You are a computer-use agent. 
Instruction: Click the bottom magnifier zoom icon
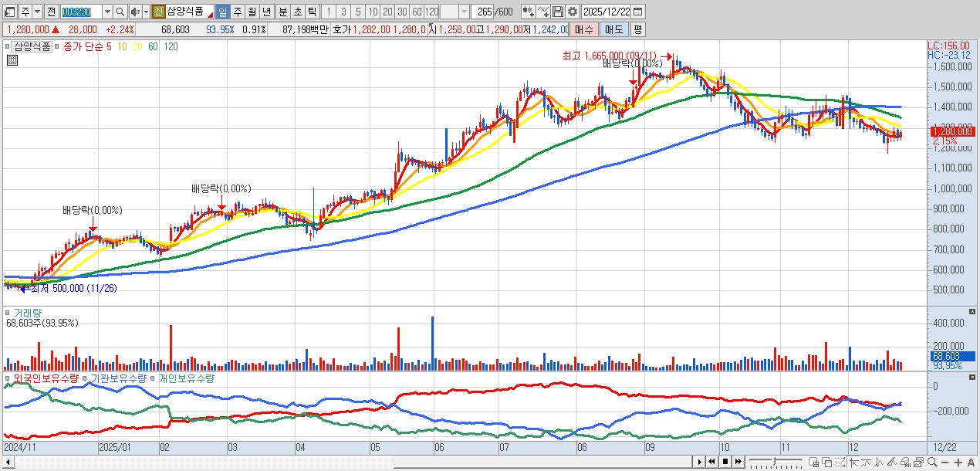932,462
